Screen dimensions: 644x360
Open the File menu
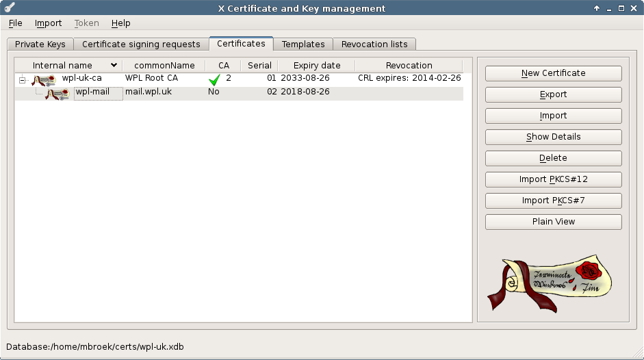(x=16, y=23)
